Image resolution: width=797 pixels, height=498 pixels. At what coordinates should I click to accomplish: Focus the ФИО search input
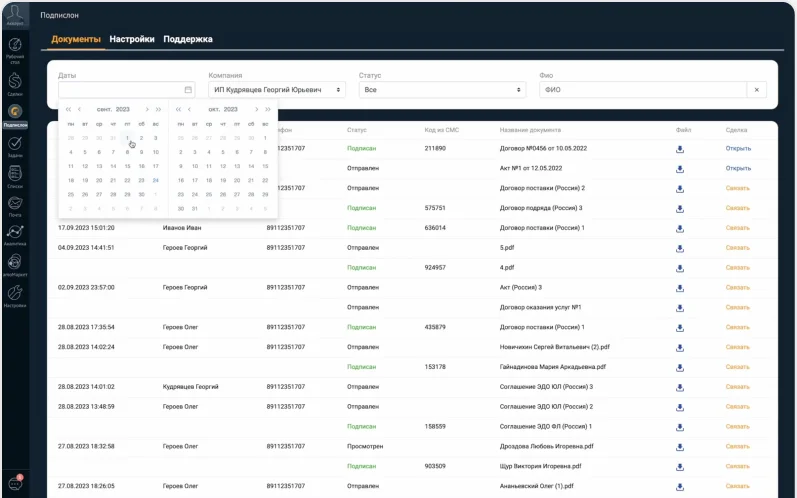coord(643,89)
